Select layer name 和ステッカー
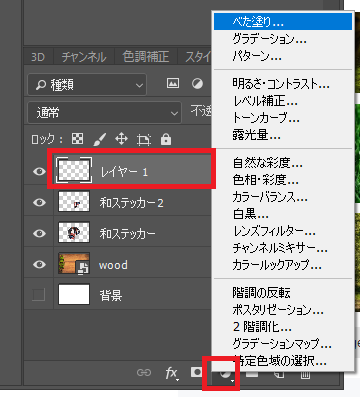This screenshot has width=360, height=397. 127,234
